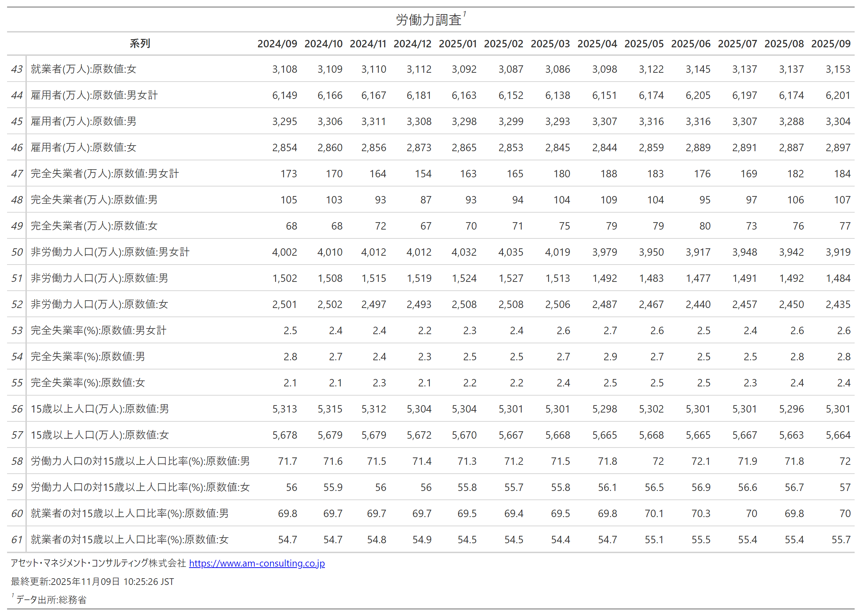The image size is (861, 616).
Task: Click row 61 就業者の対15歳以上人口比率 女 label
Action: click(130, 539)
